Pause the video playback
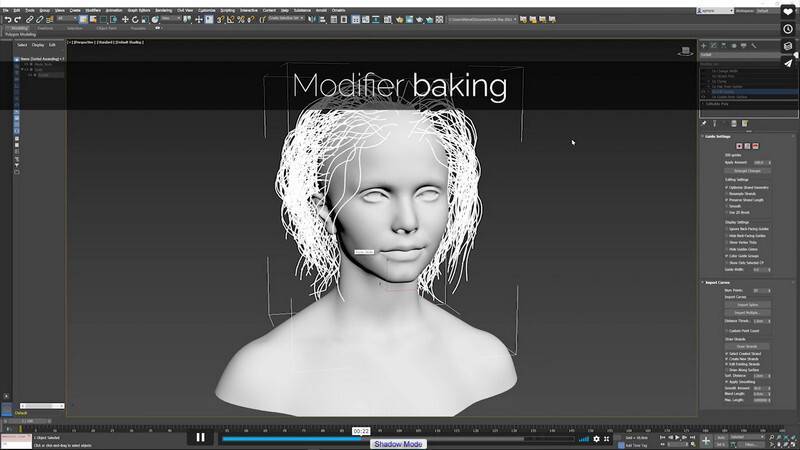 (200, 437)
